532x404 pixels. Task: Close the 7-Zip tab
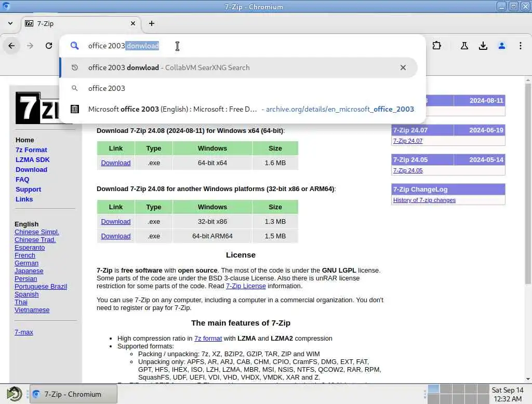click(x=133, y=23)
